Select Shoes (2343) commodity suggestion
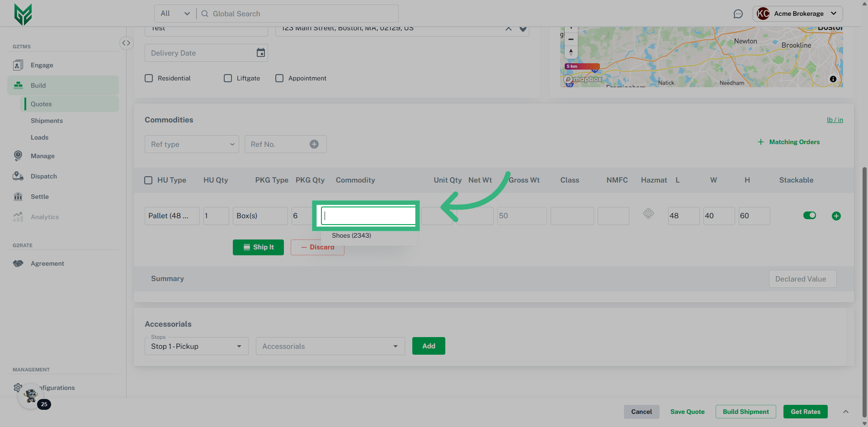 pyautogui.click(x=351, y=235)
